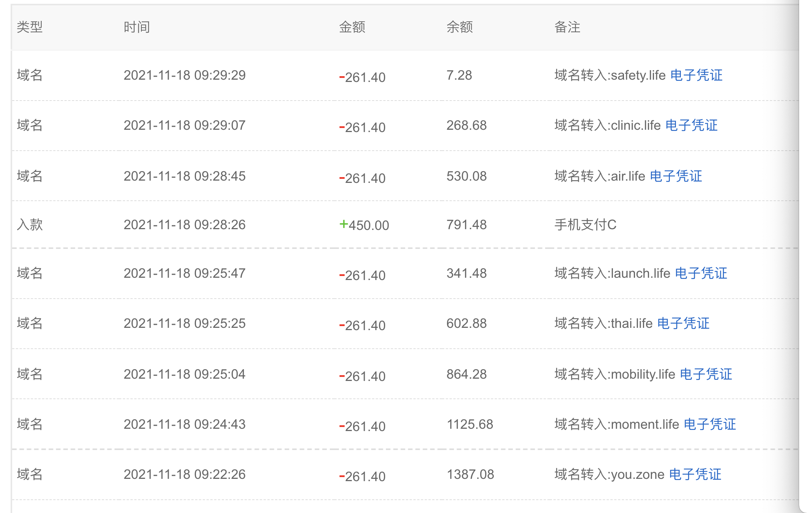This screenshot has height=513, width=812.
Task: View 电子凭证 for thai.life transfer
Action: [683, 323]
